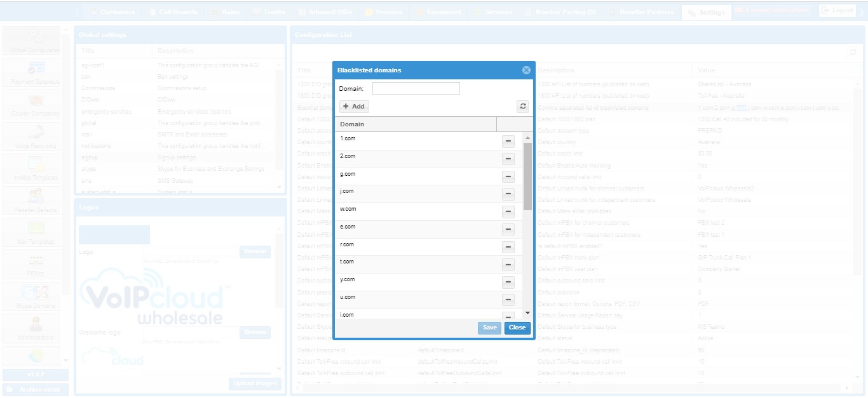Refresh the Configuration List panel
The height and width of the screenshot is (398, 868).
[853, 52]
